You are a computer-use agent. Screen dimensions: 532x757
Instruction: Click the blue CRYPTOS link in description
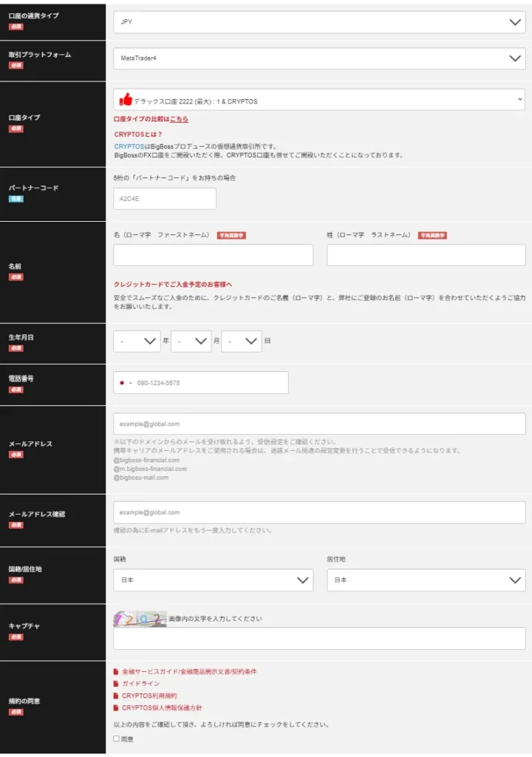coord(129,146)
